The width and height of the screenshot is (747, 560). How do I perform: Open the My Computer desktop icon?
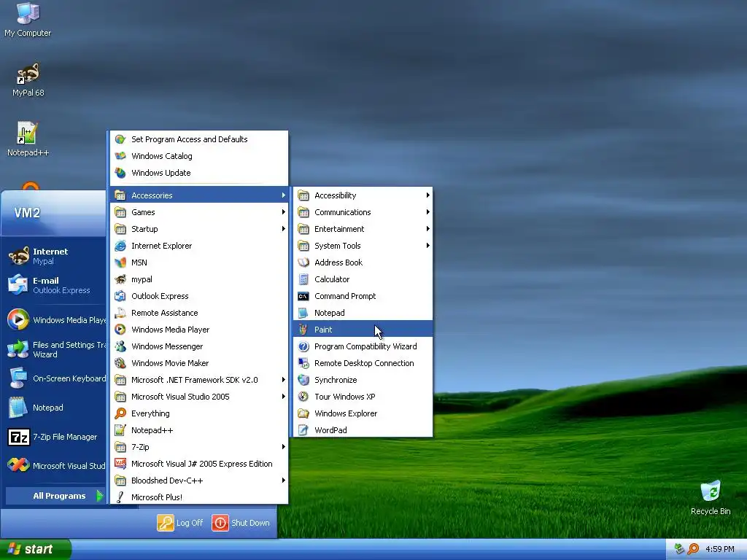coord(28,20)
